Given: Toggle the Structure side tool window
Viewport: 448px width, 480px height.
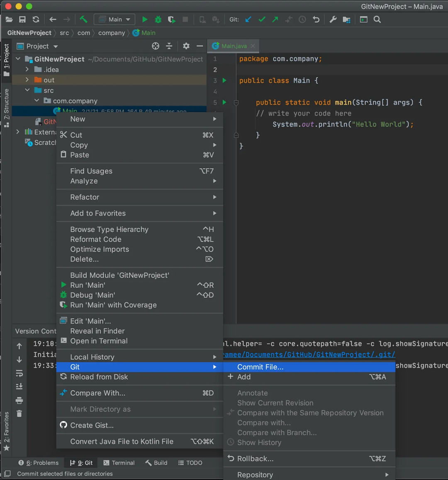Looking at the screenshot, I should coord(6,108).
